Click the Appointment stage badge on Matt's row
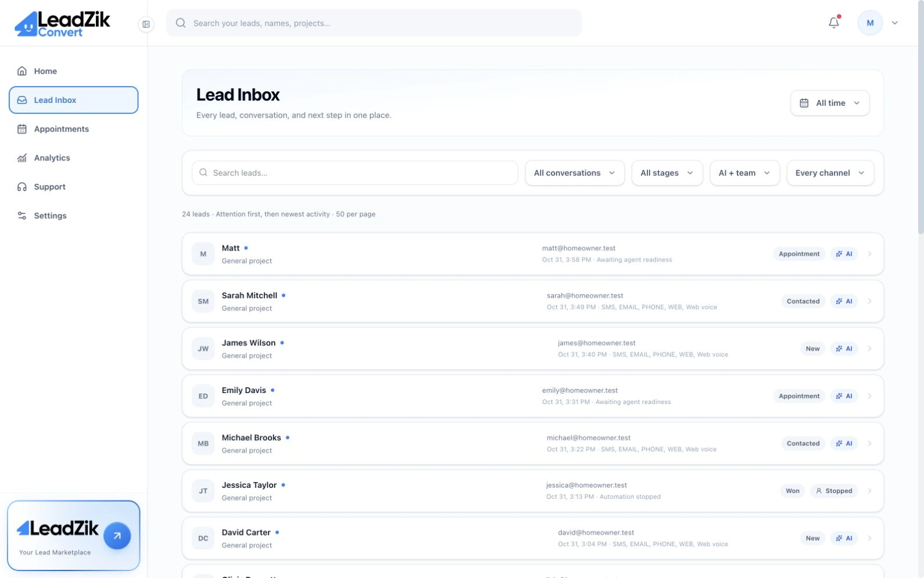This screenshot has height=578, width=924. (x=799, y=254)
